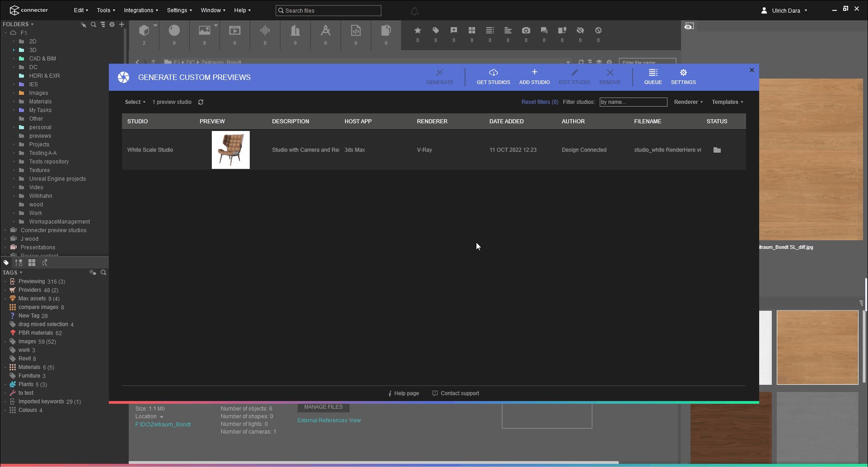This screenshot has width=868, height=467.
Task: Click the video clapperboard filter icon
Action: point(235,30)
